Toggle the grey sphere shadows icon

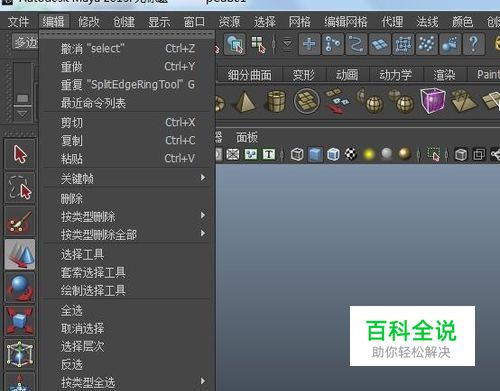(387, 154)
